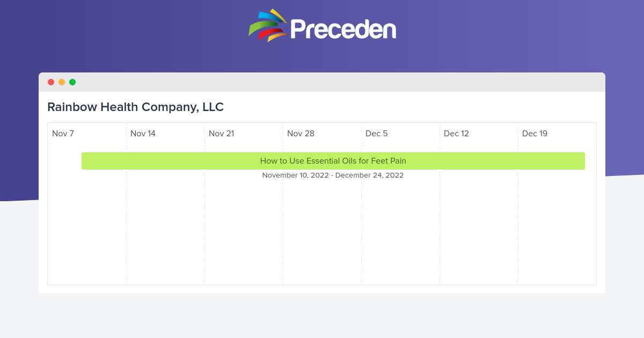Click the right end edge of green event bar
Screen dimensions: 644x338
coord(583,161)
